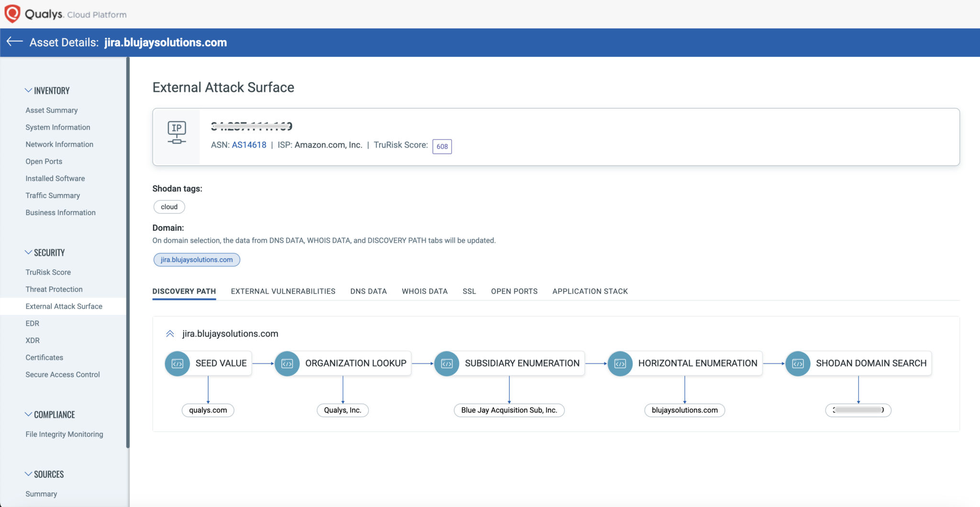Select the ORGANIZATION LOOKUP node icon
The image size is (980, 507).
coord(288,363)
